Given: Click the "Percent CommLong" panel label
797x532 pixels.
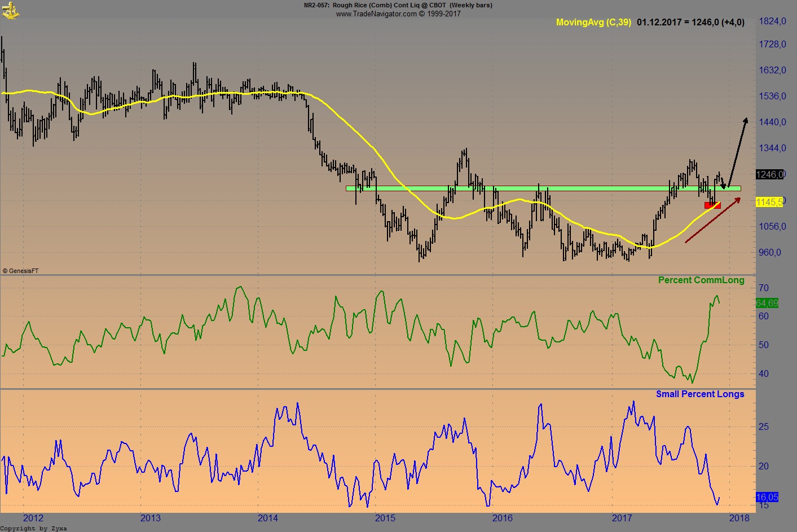Looking at the screenshot, I should pos(701,280).
